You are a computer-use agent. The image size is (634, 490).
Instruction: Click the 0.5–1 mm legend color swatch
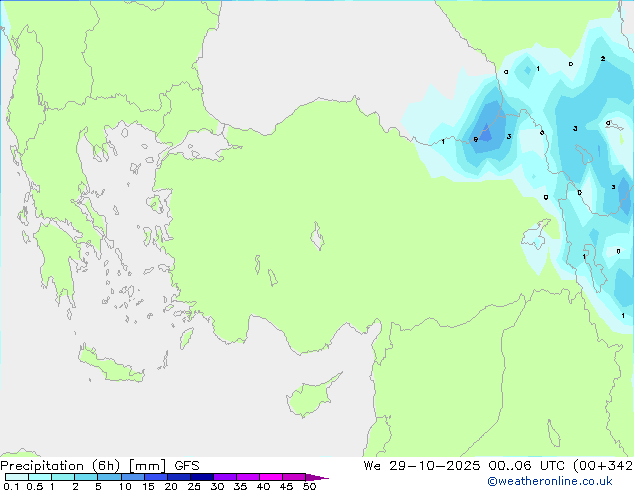[x=40, y=477]
